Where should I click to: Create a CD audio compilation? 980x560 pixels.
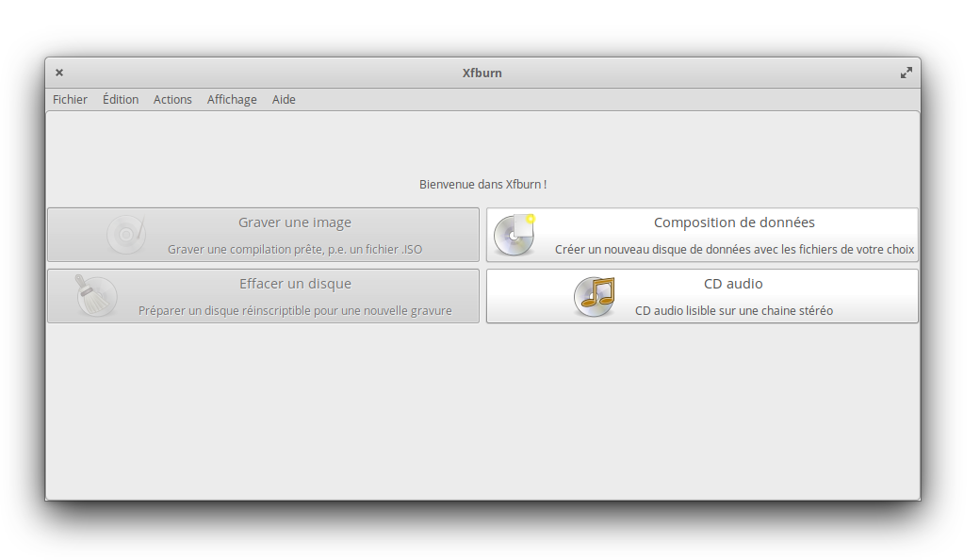coord(703,296)
